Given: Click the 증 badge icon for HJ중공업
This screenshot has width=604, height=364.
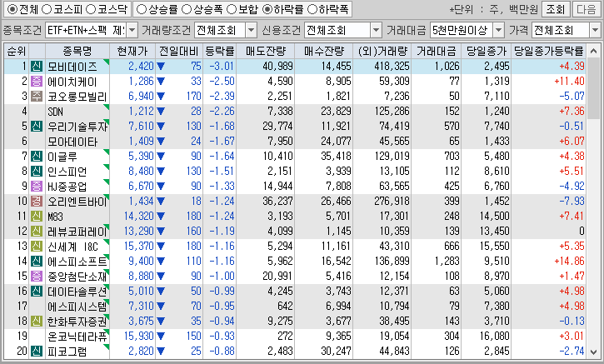Looking at the screenshot, I should click(x=37, y=187).
